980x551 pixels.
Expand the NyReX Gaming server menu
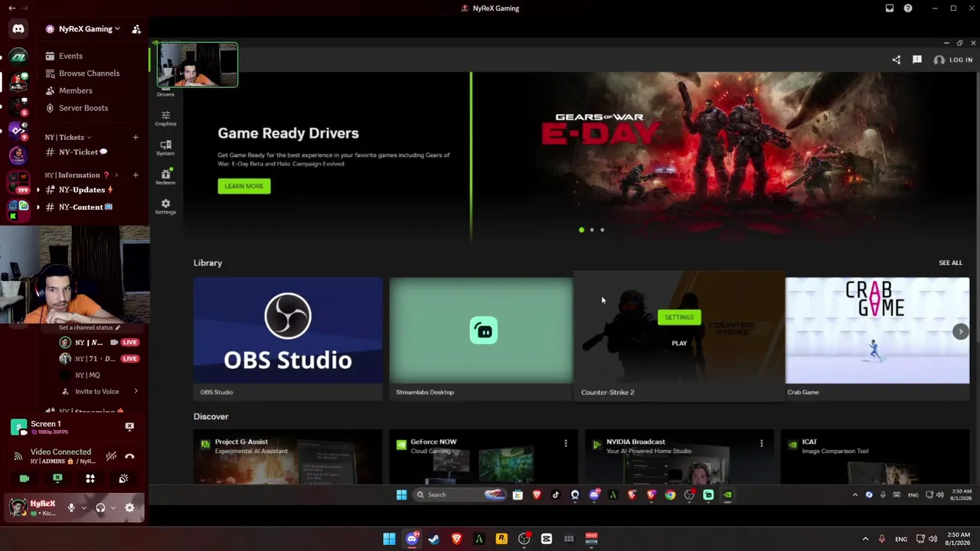(89, 29)
